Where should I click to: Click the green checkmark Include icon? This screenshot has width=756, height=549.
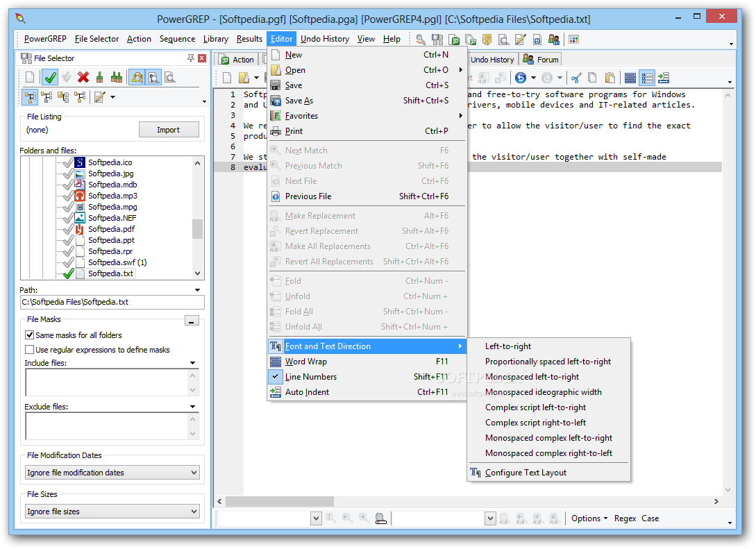coord(50,77)
